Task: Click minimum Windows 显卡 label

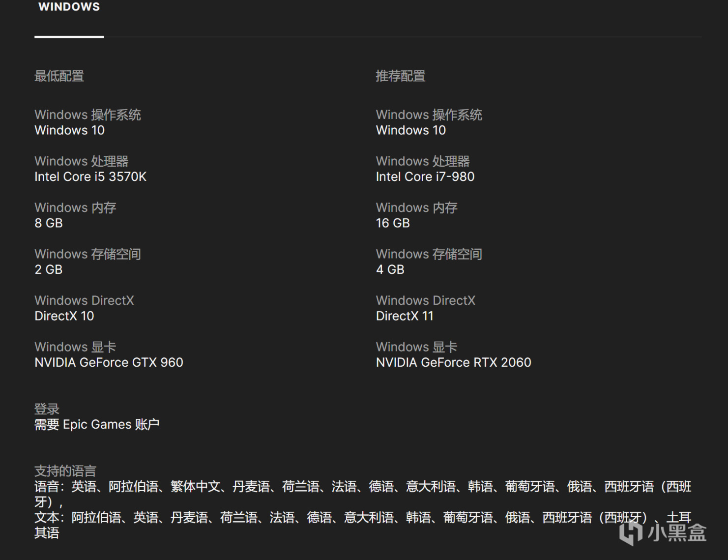Action: 75,347
